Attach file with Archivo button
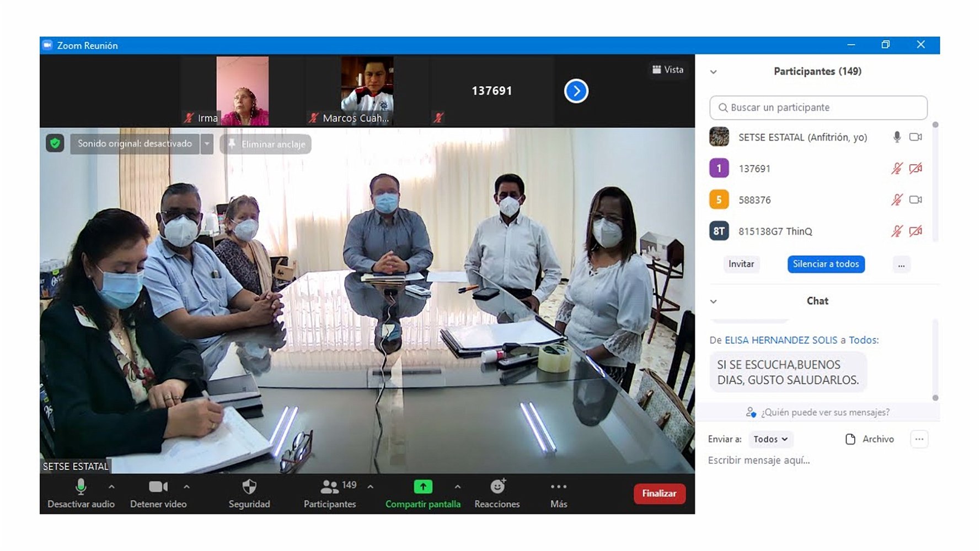 point(870,439)
